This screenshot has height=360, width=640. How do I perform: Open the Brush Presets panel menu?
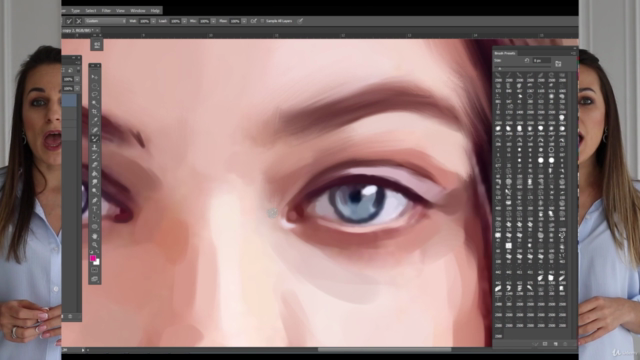(573, 53)
